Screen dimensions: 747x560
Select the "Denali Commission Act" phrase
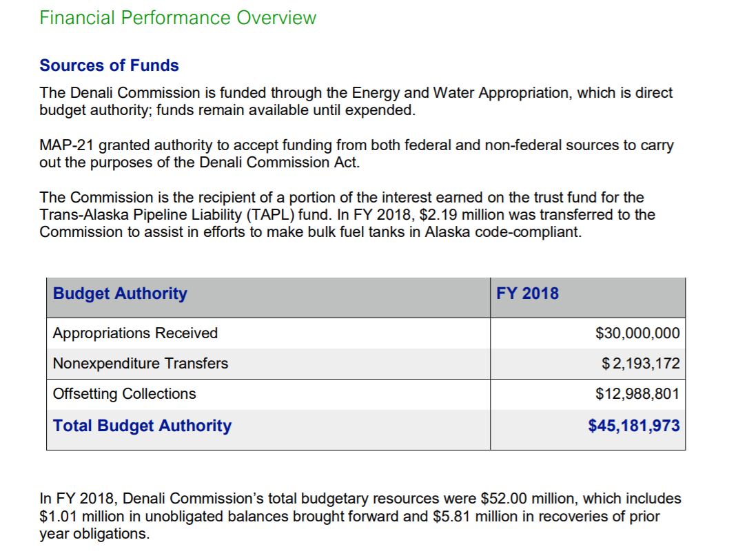click(x=278, y=163)
